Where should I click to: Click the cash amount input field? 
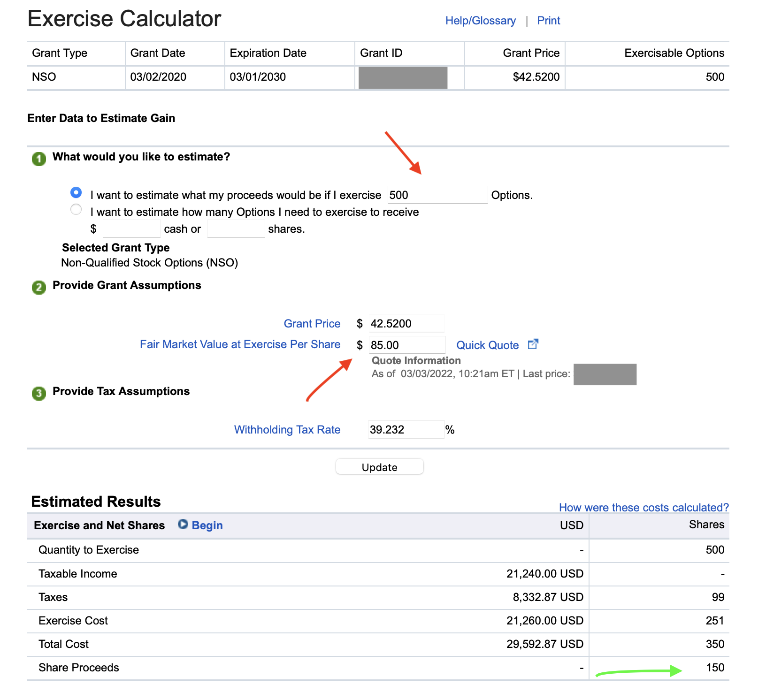tap(131, 229)
